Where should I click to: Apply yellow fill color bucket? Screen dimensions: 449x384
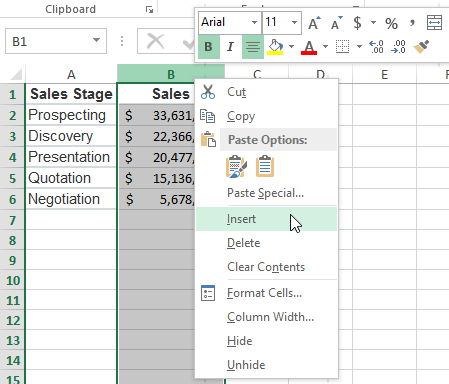(x=275, y=47)
